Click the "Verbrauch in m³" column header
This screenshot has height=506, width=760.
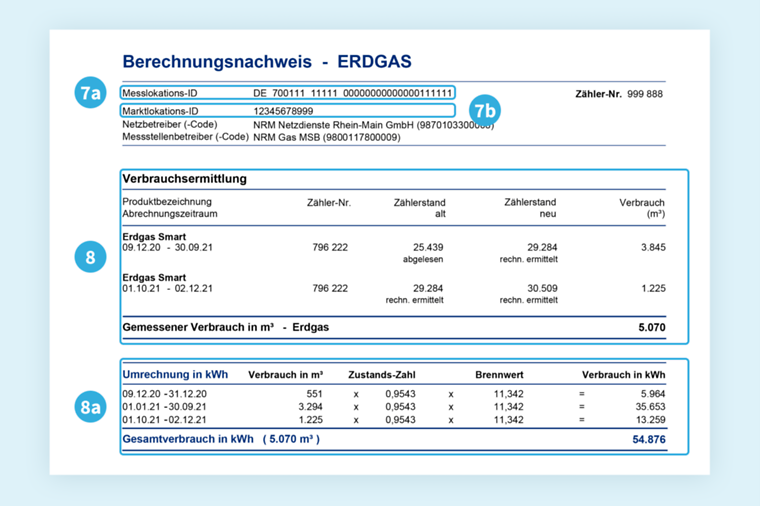click(285, 375)
